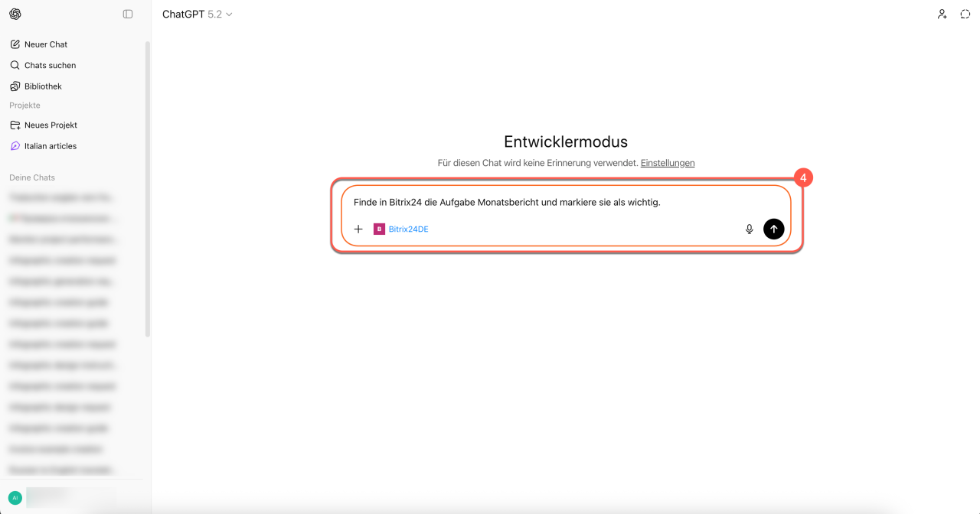Click the Einstellungen link
The width and height of the screenshot is (980, 514).
668,163
